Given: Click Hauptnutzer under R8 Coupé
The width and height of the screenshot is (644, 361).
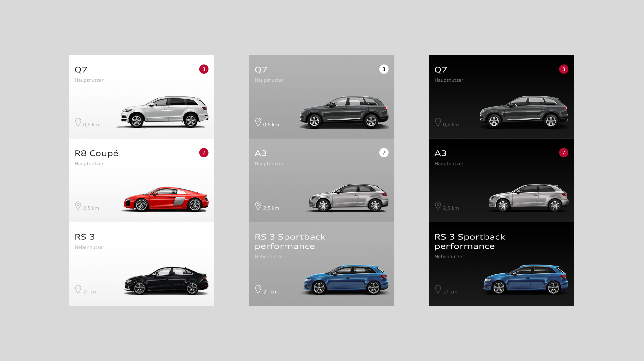Looking at the screenshot, I should click(x=89, y=164).
